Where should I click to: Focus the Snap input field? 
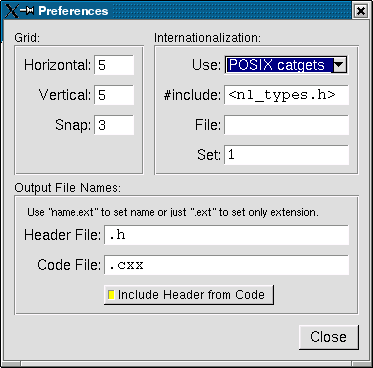point(114,125)
